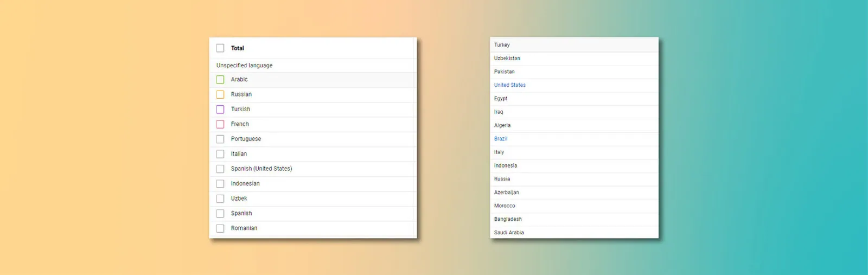Select the Indonesia country row

tap(574, 166)
